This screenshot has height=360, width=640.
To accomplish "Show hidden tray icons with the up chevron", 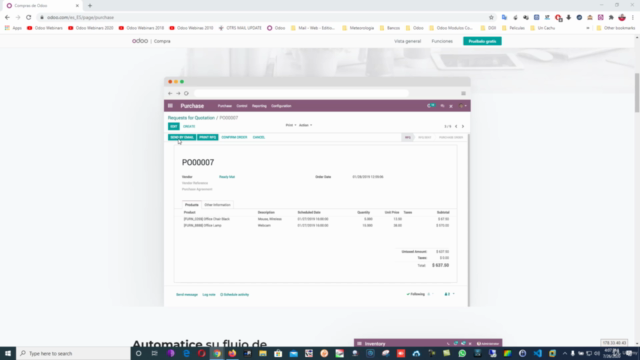I will (x=565, y=353).
